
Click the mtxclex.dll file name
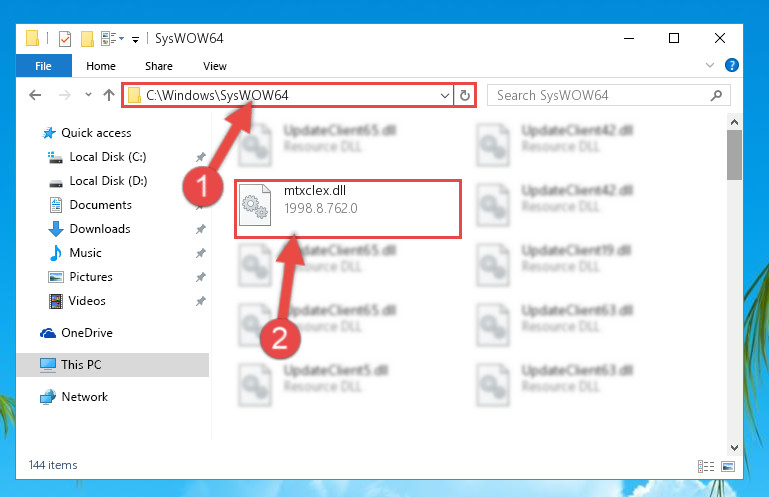click(x=315, y=191)
